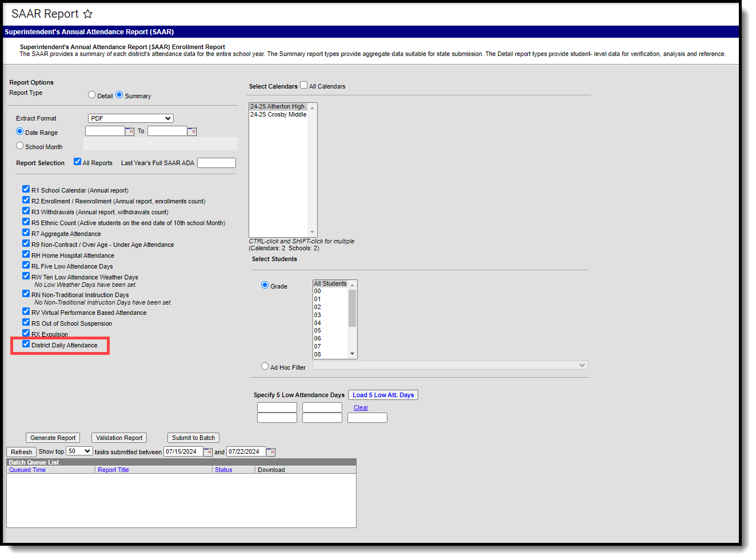
Task: Click the Submit to Batch button
Action: tap(194, 438)
